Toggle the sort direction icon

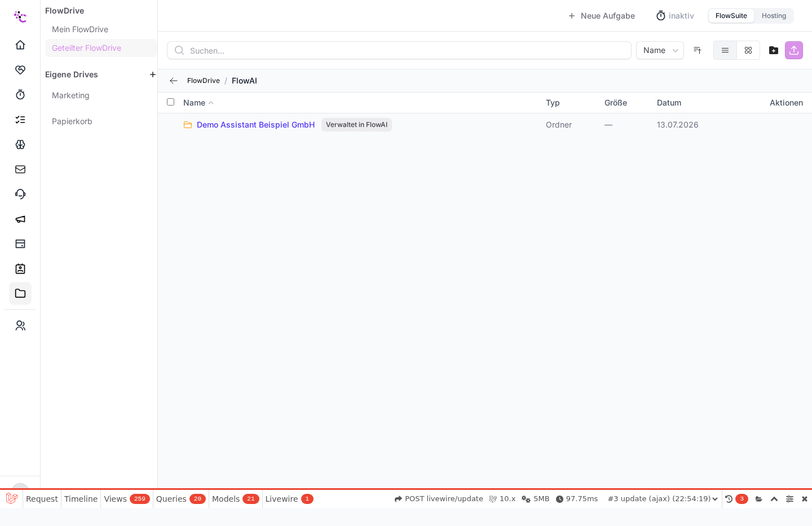coord(698,50)
